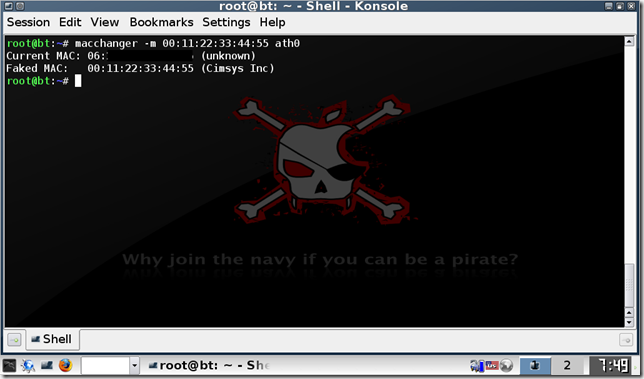Viewport: 644px width, 379px height.
Task: Click the US keyboard layout flag icon
Action: point(492,365)
